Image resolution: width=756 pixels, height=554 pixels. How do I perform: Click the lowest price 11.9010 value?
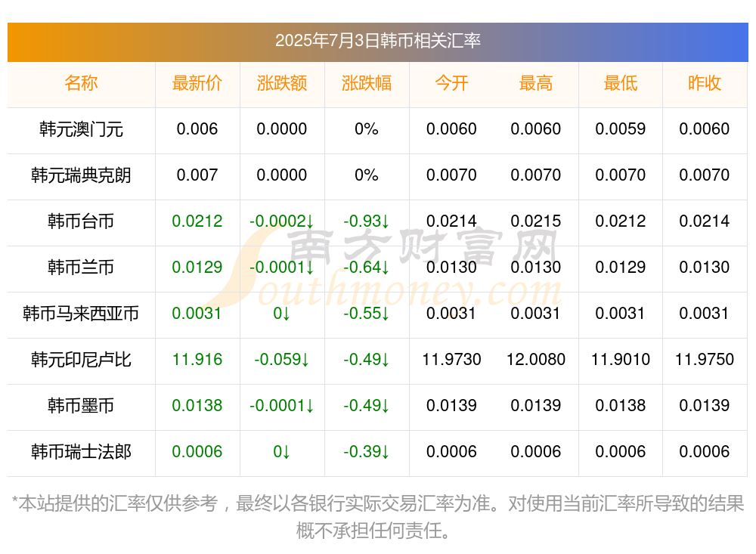[x=621, y=360]
